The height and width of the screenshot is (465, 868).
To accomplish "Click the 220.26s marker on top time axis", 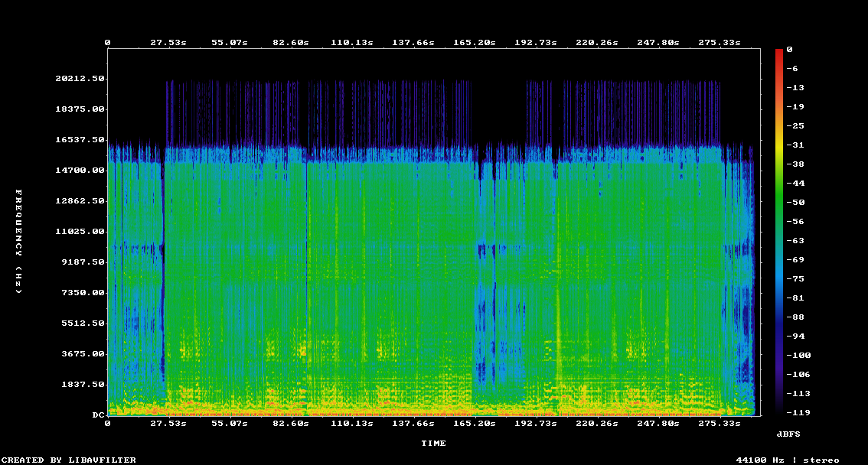I will coord(597,43).
